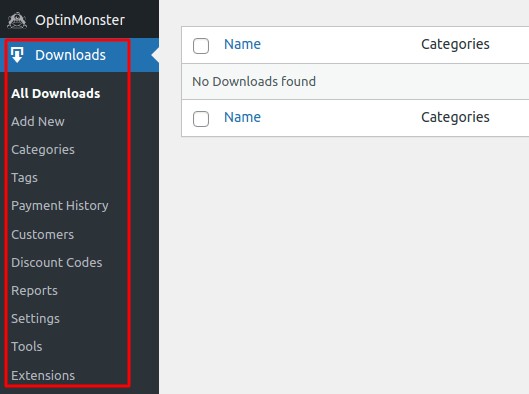Sort by Name in table footer
This screenshot has width=529, height=394.
pos(242,117)
